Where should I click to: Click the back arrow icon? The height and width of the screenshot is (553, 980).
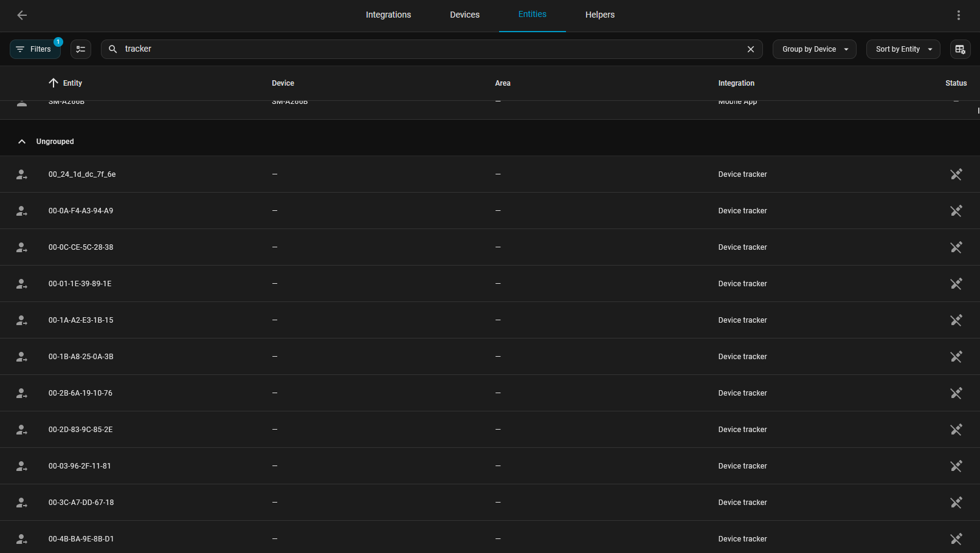22,15
